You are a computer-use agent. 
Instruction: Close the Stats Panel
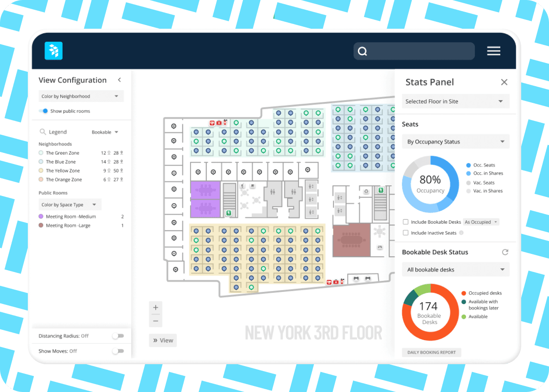[504, 82]
